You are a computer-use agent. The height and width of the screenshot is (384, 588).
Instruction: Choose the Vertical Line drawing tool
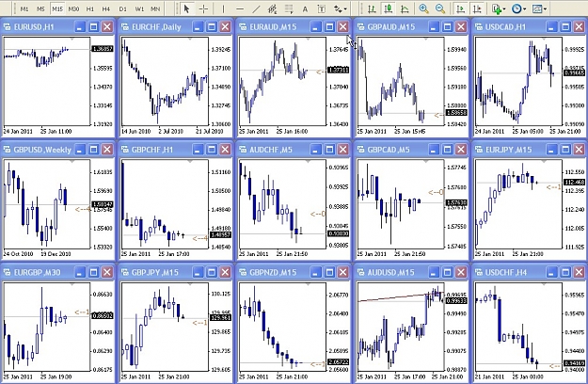223,8
